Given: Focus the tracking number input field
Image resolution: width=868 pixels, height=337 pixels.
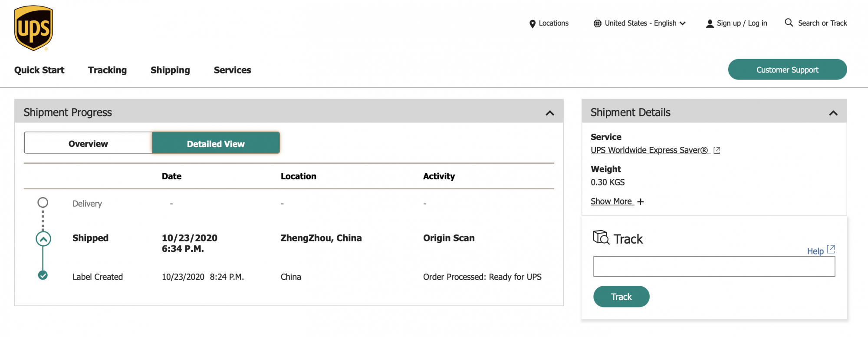Looking at the screenshot, I should 714,266.
